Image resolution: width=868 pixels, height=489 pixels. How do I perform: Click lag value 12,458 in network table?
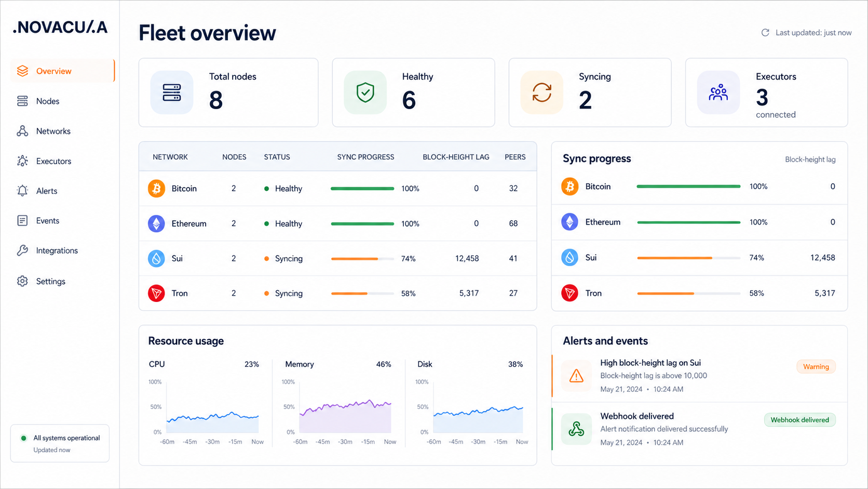point(467,258)
